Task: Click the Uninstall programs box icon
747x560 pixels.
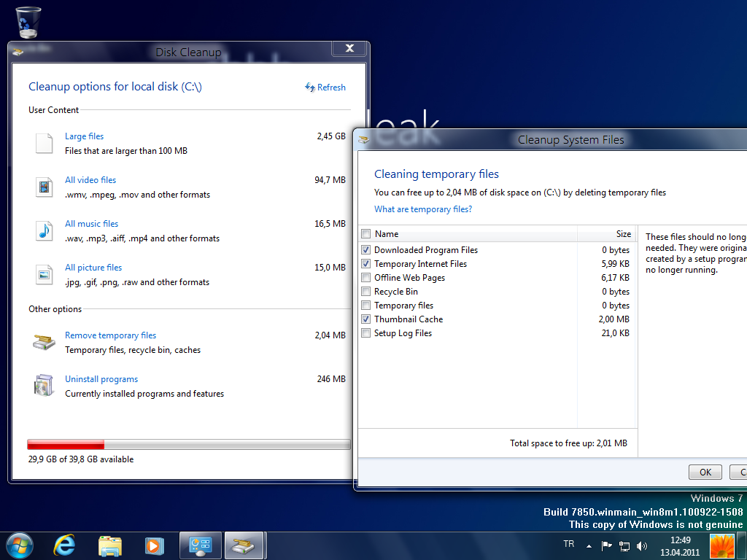Action: point(44,386)
